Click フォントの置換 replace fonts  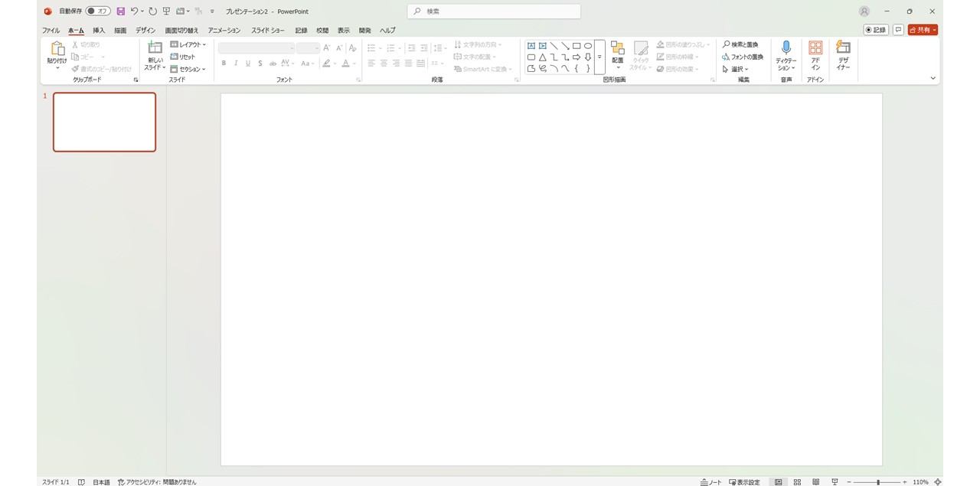[x=743, y=57]
